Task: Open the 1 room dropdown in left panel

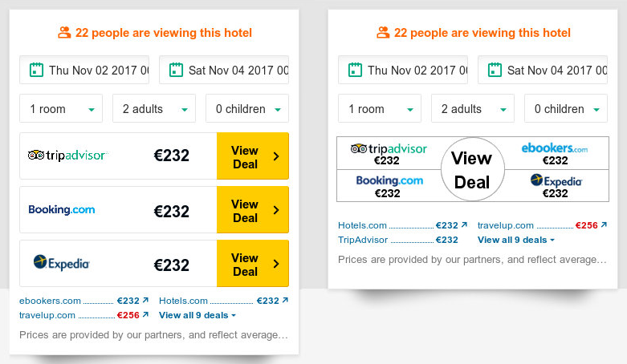Action: click(x=61, y=109)
